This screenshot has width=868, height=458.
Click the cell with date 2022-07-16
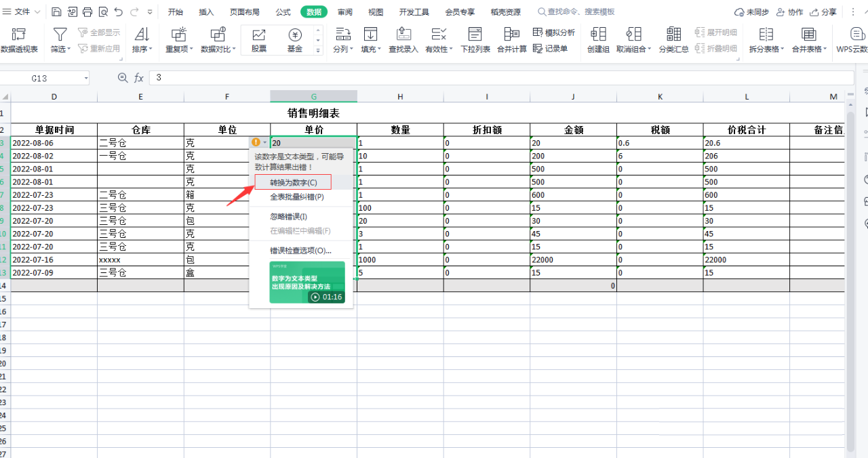pyautogui.click(x=54, y=259)
